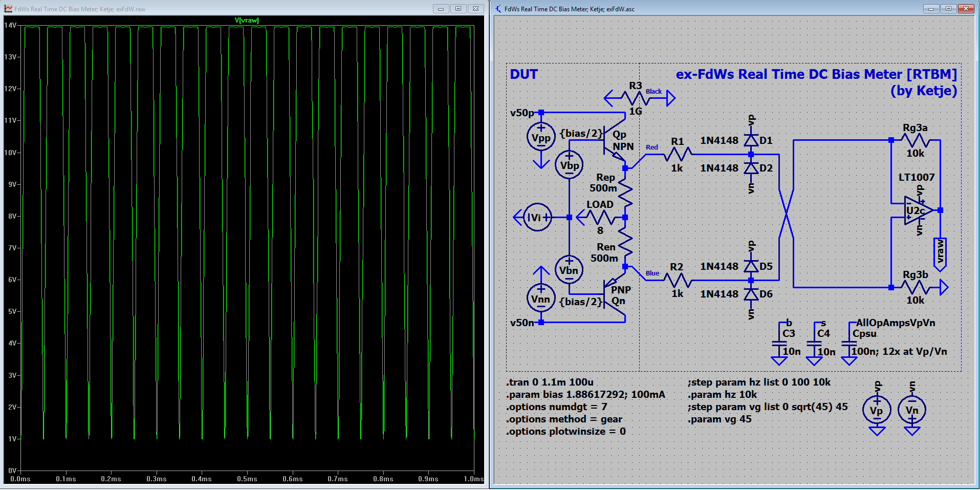The image size is (980, 490).
Task: Click the .tran 0 1.1m 100u directive
Action: pos(550,382)
